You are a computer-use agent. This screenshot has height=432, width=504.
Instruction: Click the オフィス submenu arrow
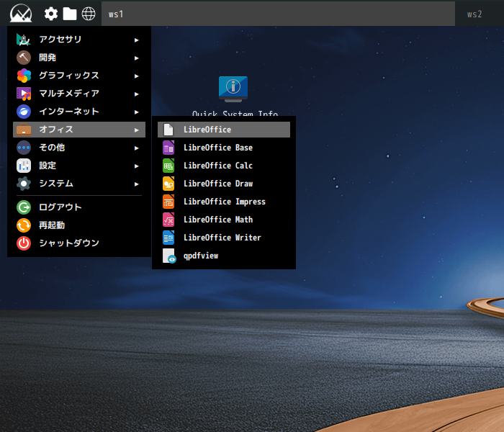click(x=137, y=130)
